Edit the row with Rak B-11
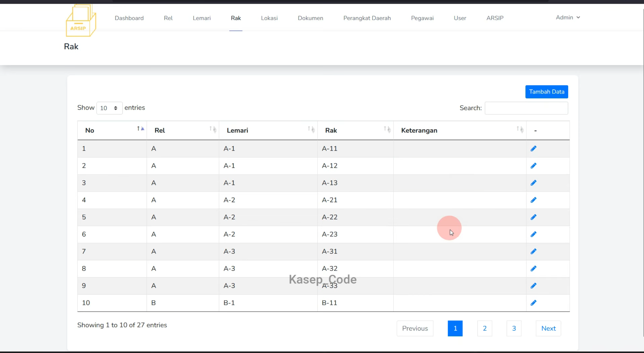The height and width of the screenshot is (353, 644). [533, 303]
